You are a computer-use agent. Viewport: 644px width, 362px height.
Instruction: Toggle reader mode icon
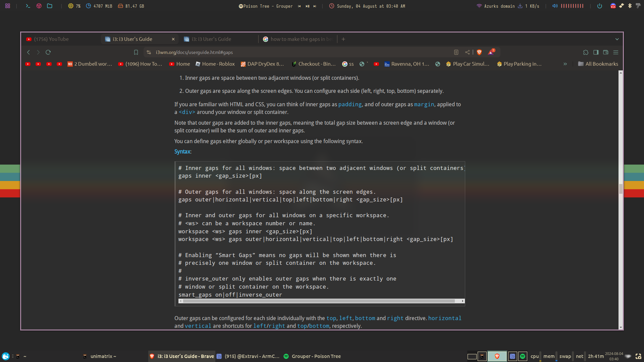click(x=456, y=52)
